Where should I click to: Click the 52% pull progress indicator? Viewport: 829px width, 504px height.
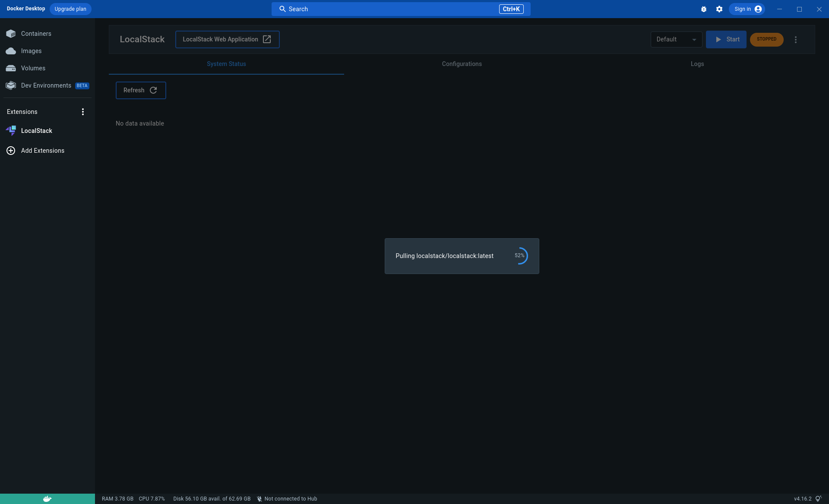point(520,256)
